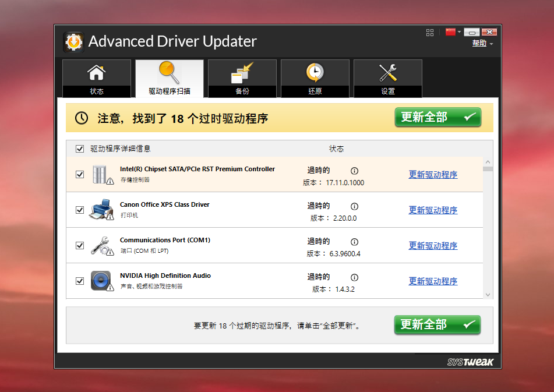Viewport: 554px width, 392px height.
Task: Uncheck the Intel Chipset SATA driver checkbox
Action: (80, 174)
